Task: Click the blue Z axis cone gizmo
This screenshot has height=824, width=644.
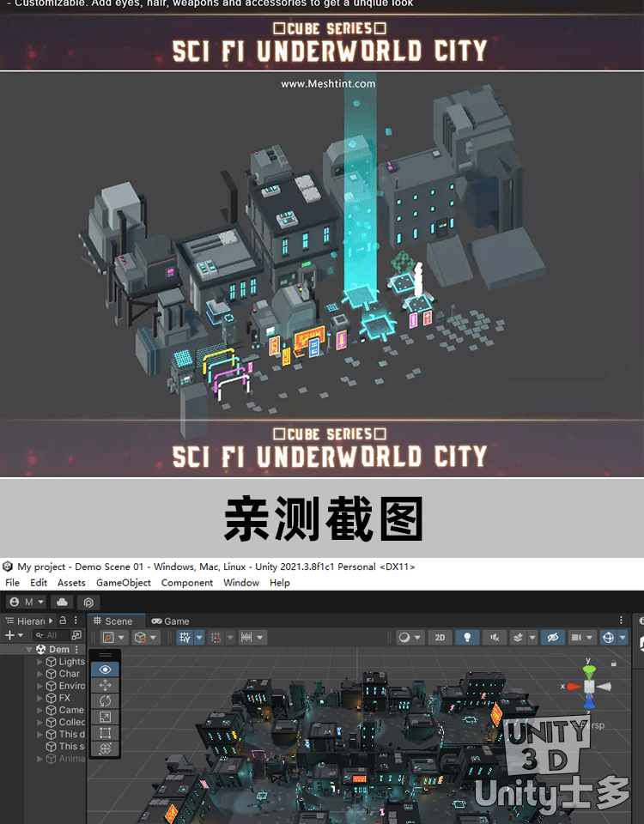Action: click(x=589, y=701)
